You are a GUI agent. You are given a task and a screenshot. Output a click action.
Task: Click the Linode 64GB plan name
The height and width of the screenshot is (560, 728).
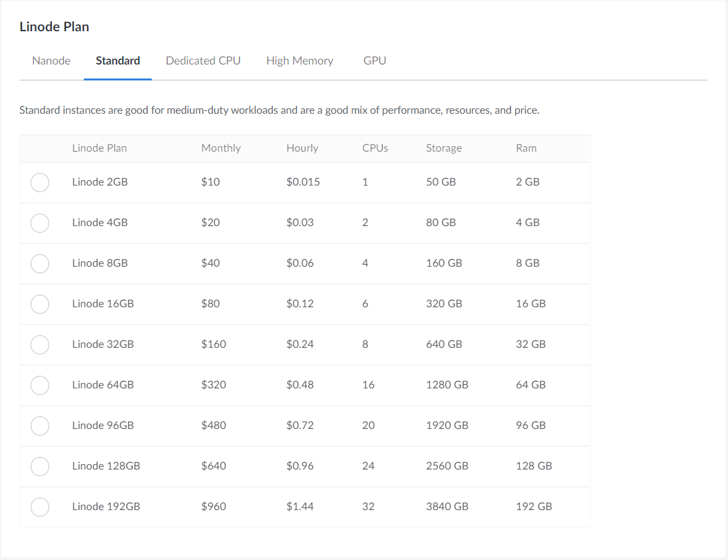point(103,385)
